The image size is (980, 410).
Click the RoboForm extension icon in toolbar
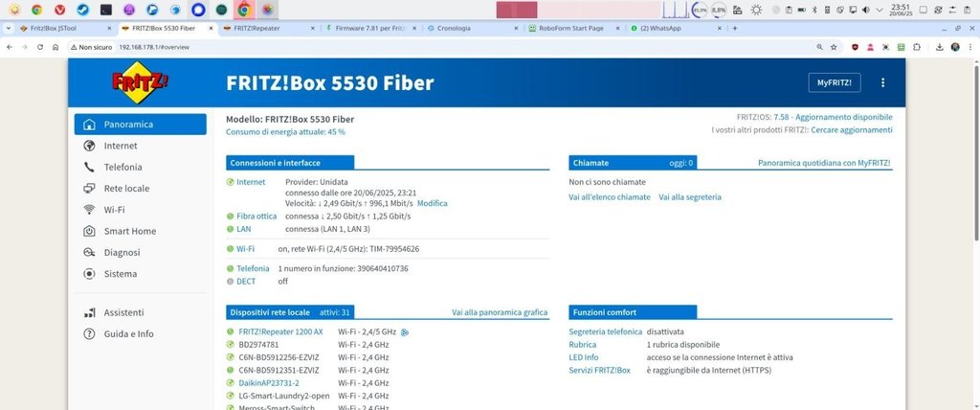pos(902,47)
